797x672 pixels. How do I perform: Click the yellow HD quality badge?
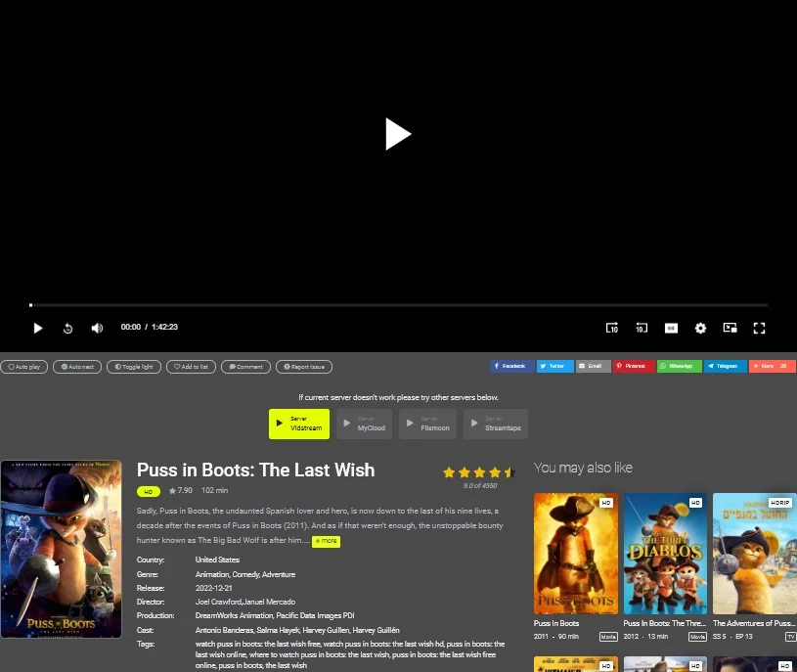pos(149,492)
